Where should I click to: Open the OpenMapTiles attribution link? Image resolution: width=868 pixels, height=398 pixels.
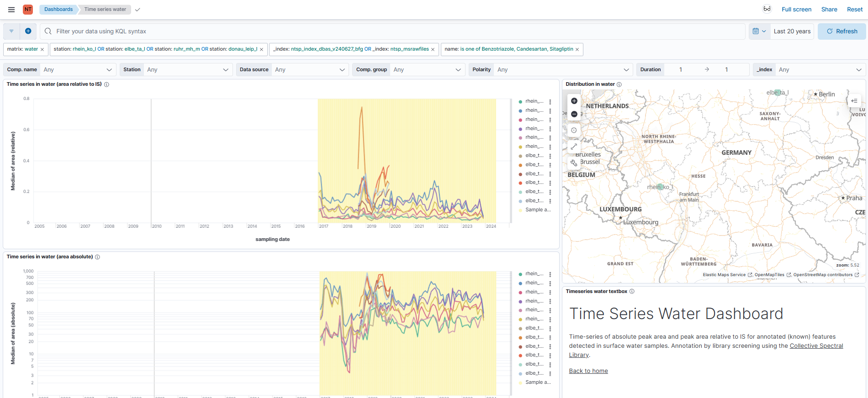pos(773,275)
